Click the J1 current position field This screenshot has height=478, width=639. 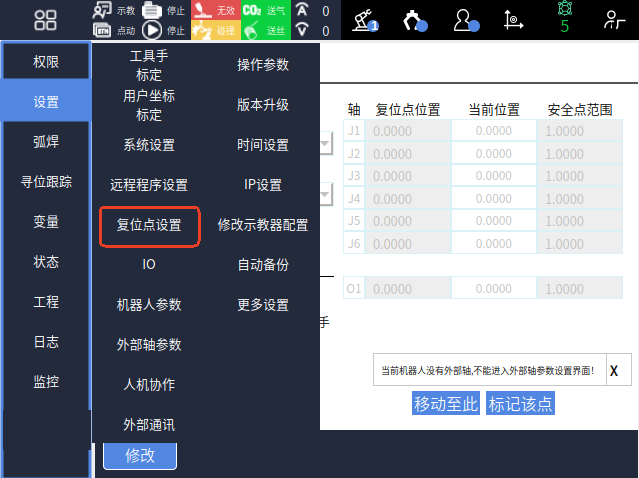(x=493, y=130)
